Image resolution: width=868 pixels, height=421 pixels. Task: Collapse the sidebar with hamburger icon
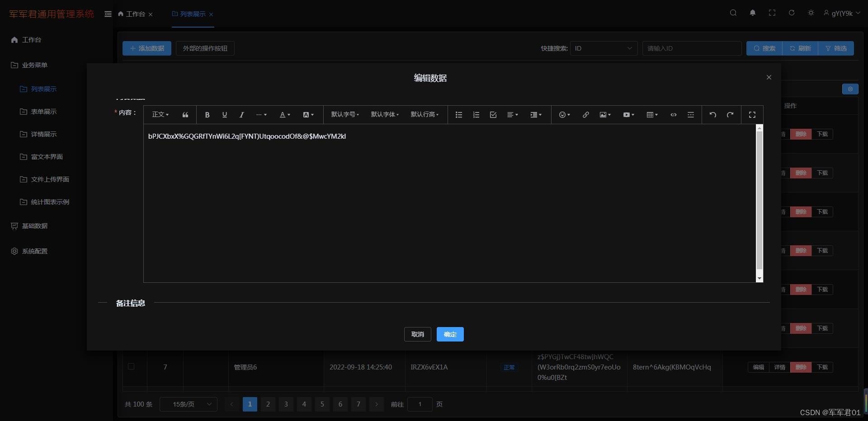pos(108,14)
